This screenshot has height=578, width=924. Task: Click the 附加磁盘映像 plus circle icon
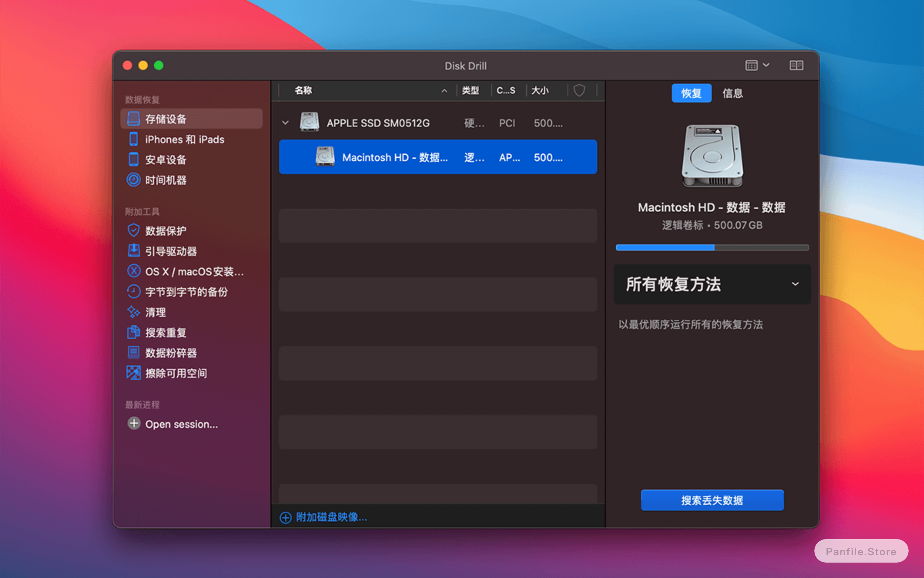tap(285, 518)
